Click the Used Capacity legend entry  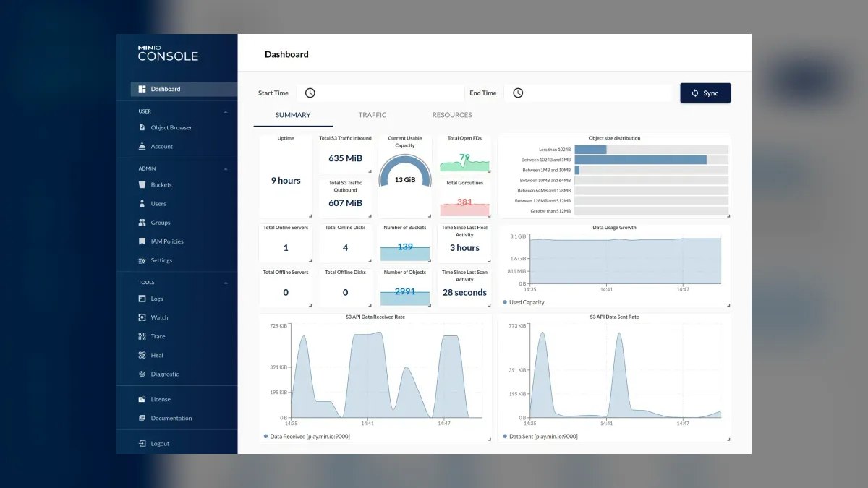pos(524,302)
